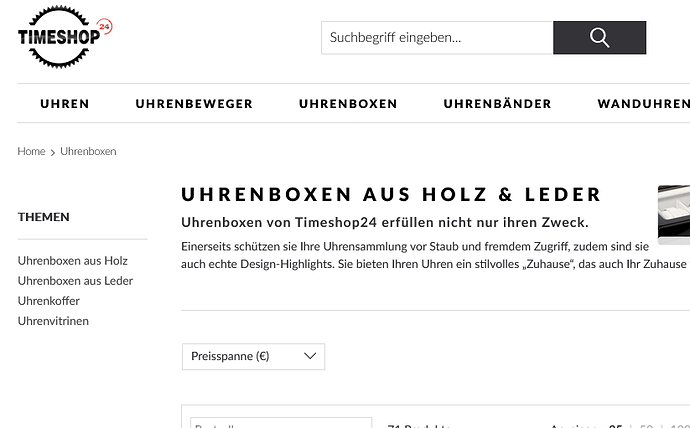Click the Uhrenboxen breadcrumb link
The width and height of the screenshot is (690, 428).
(x=88, y=151)
